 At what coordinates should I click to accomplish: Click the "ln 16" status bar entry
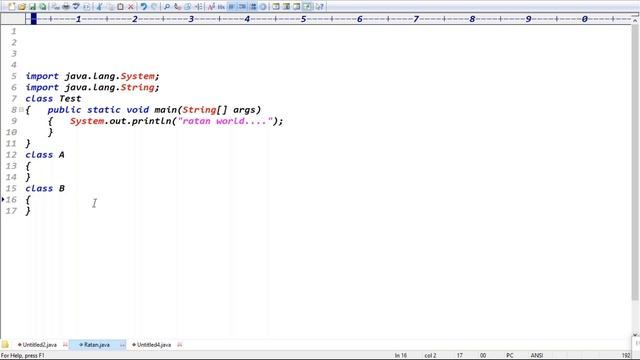[x=400, y=356]
